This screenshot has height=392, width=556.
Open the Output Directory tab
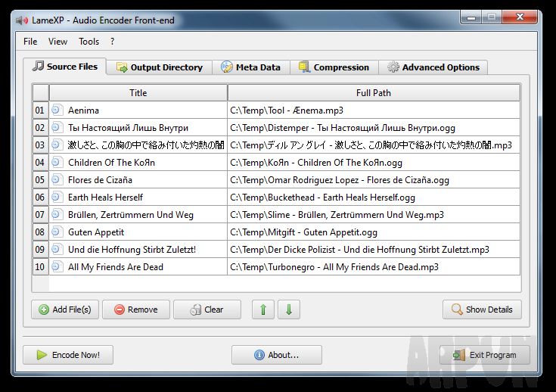pos(160,67)
